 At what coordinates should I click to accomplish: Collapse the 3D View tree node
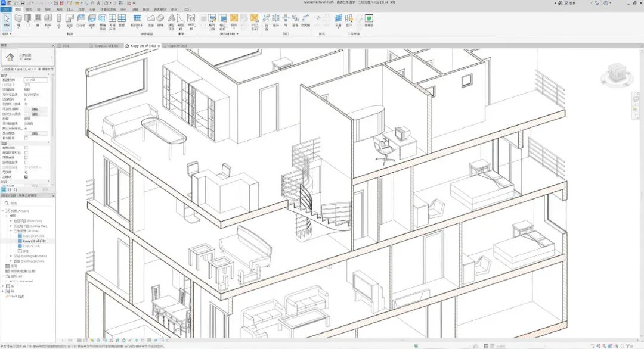pos(11,231)
